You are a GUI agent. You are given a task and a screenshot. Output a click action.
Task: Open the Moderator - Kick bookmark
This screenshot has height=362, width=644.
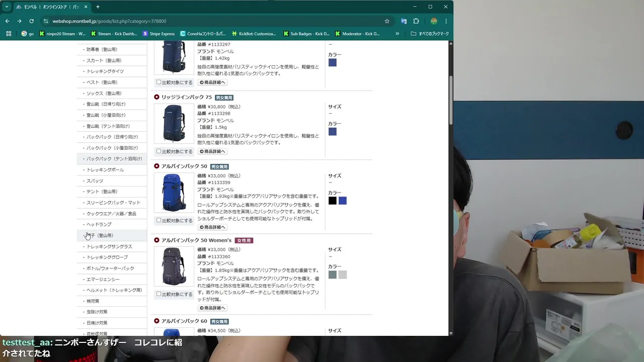click(357, 34)
